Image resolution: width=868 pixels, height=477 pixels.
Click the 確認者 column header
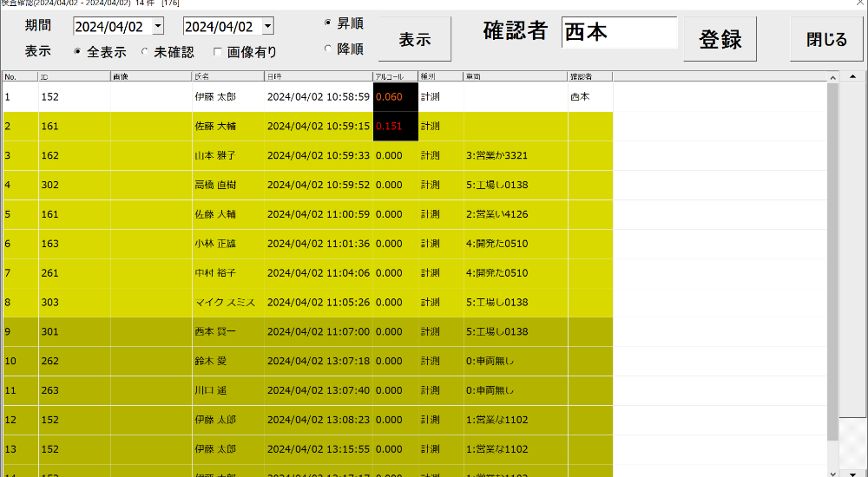tap(590, 77)
